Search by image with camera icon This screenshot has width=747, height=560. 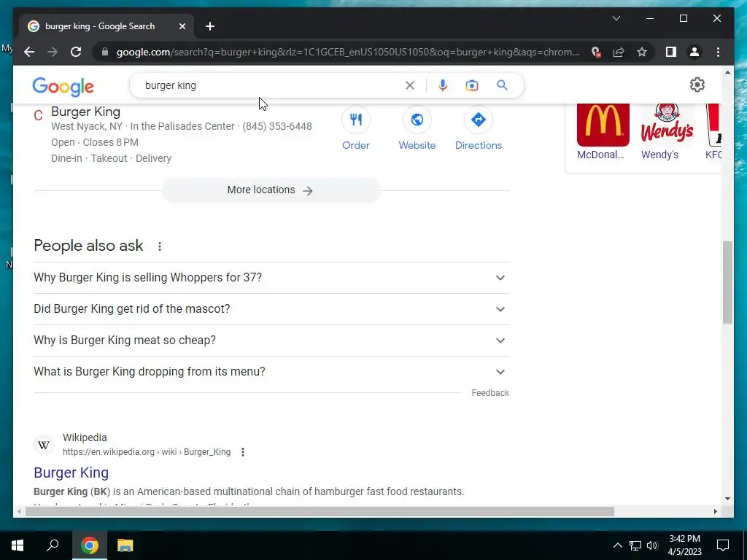(472, 85)
